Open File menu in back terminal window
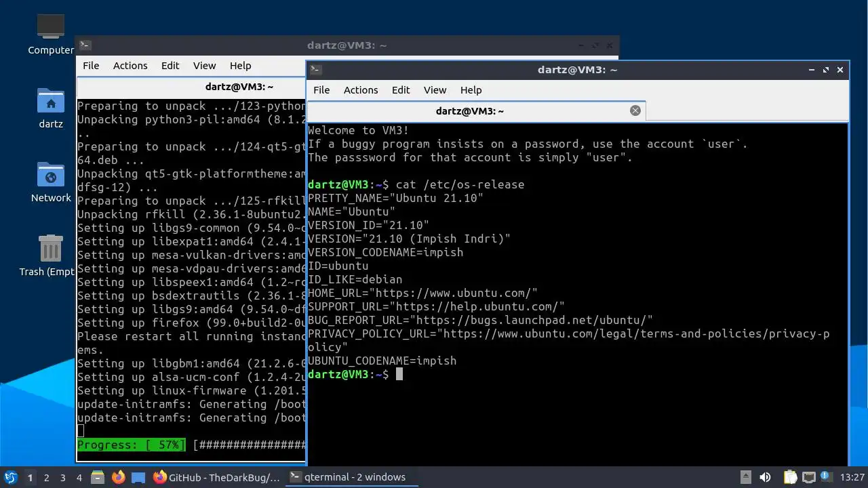The image size is (868, 488). [91, 66]
